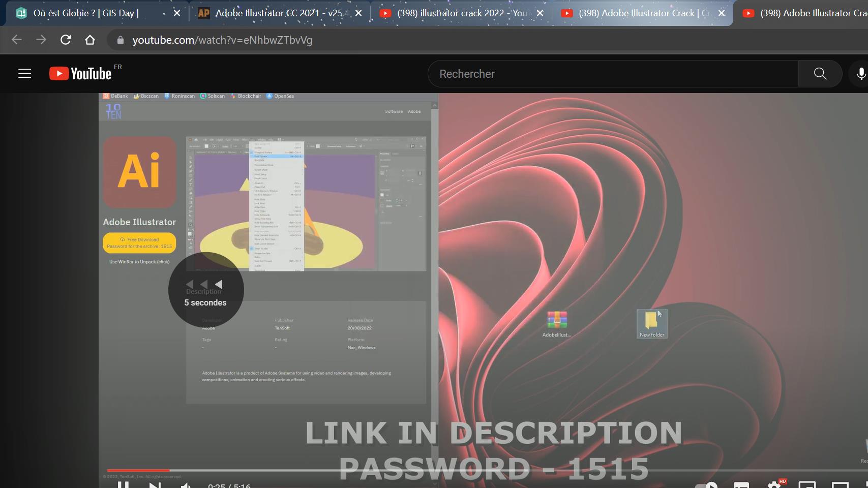This screenshot has height=488, width=868.
Task: Start voice search with the microphone icon
Action: tap(860, 74)
